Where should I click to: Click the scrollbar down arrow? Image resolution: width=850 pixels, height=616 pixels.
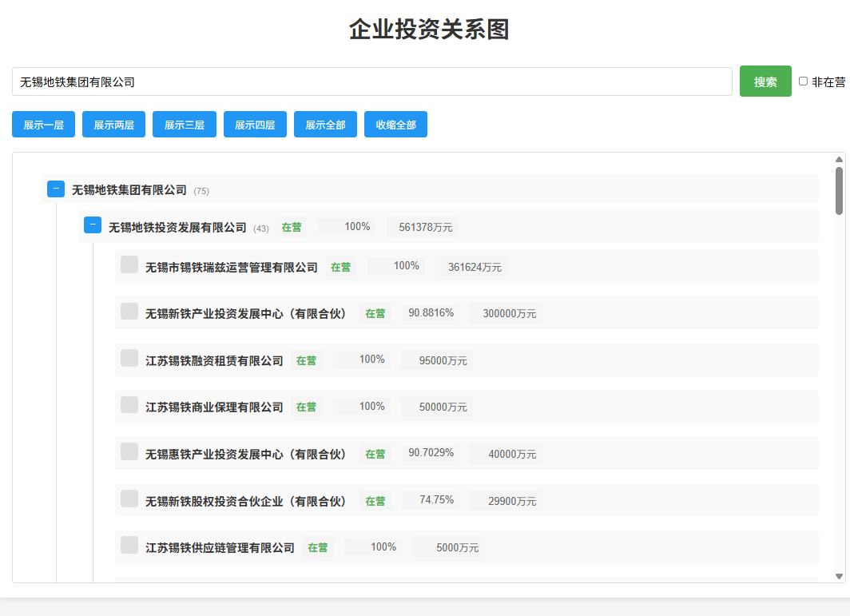(x=839, y=576)
